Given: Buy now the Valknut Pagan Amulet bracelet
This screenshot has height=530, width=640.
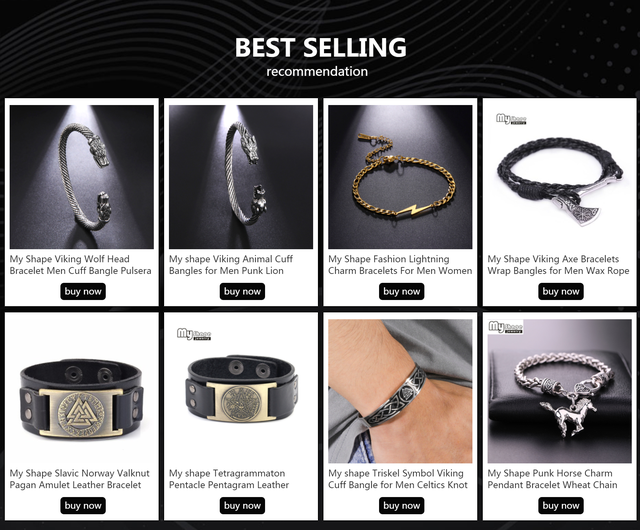Looking at the screenshot, I should pos(83,506).
